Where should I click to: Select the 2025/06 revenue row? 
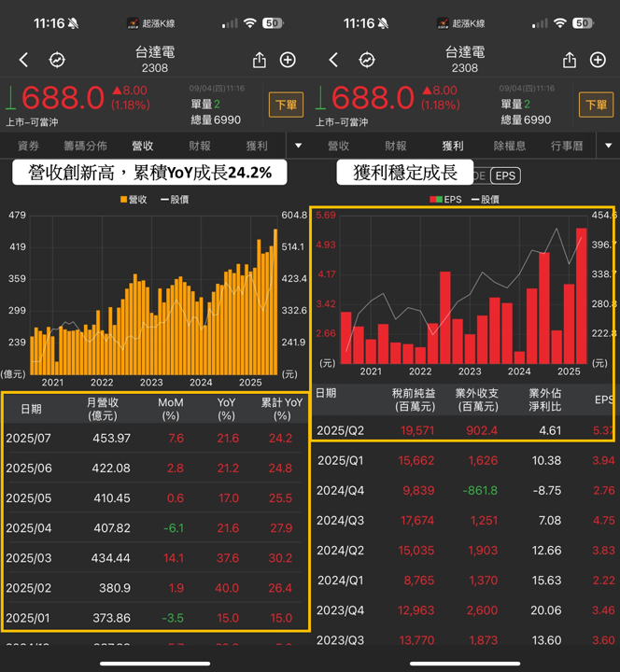tap(155, 468)
